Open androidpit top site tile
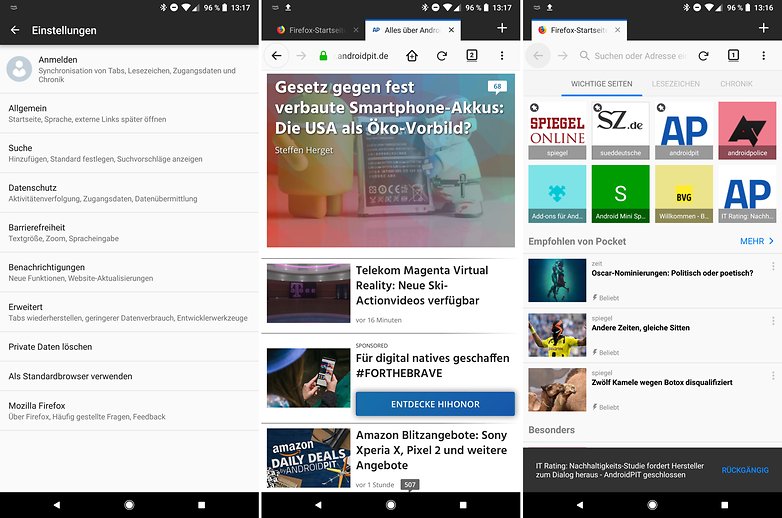782x518 pixels. pyautogui.click(x=684, y=131)
